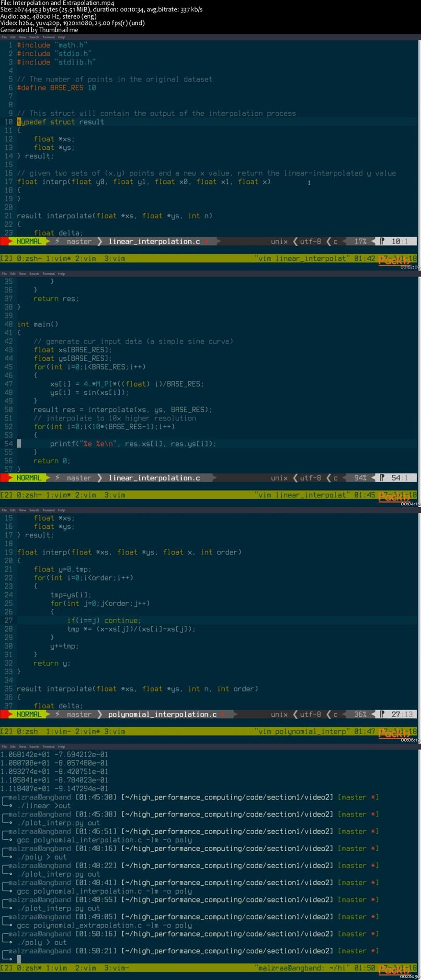The image size is (421, 980).
Task: Click the tmp *= (x-xs[j])/(xs[i]-xs[j]); line
Action: click(x=131, y=629)
